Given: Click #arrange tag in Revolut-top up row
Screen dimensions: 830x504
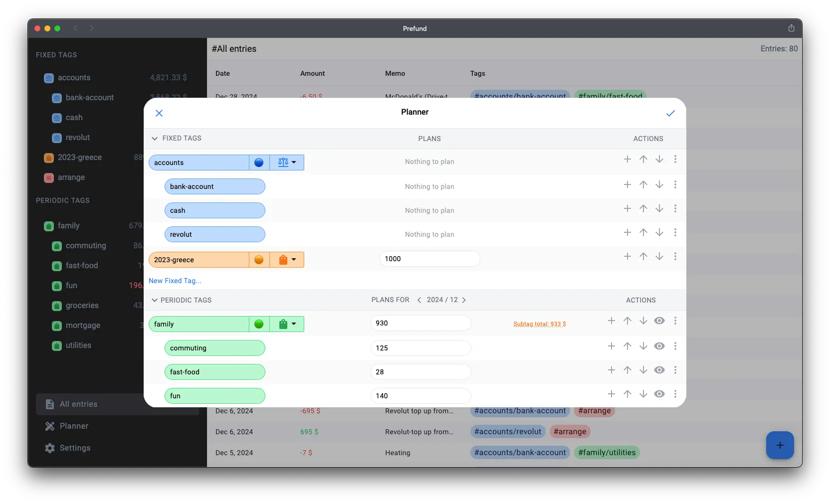Looking at the screenshot, I should (x=570, y=432).
